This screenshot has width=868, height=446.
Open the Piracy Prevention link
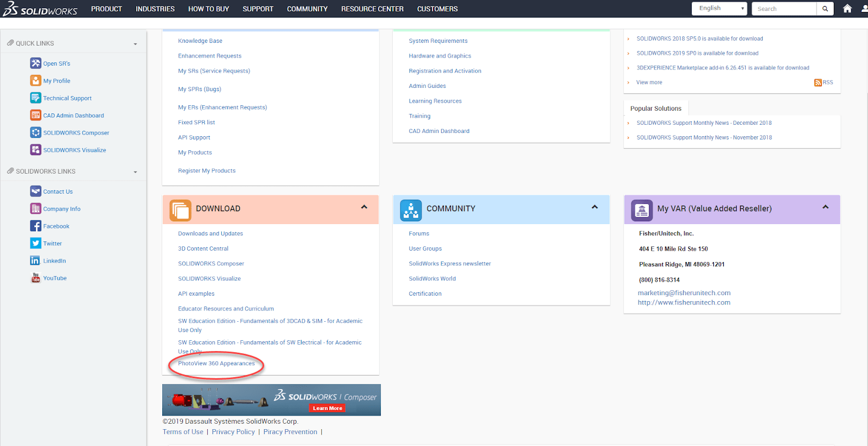[x=290, y=432]
